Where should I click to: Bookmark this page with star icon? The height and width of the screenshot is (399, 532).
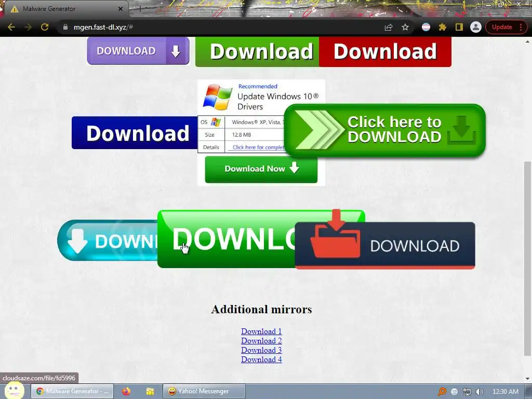click(x=405, y=27)
